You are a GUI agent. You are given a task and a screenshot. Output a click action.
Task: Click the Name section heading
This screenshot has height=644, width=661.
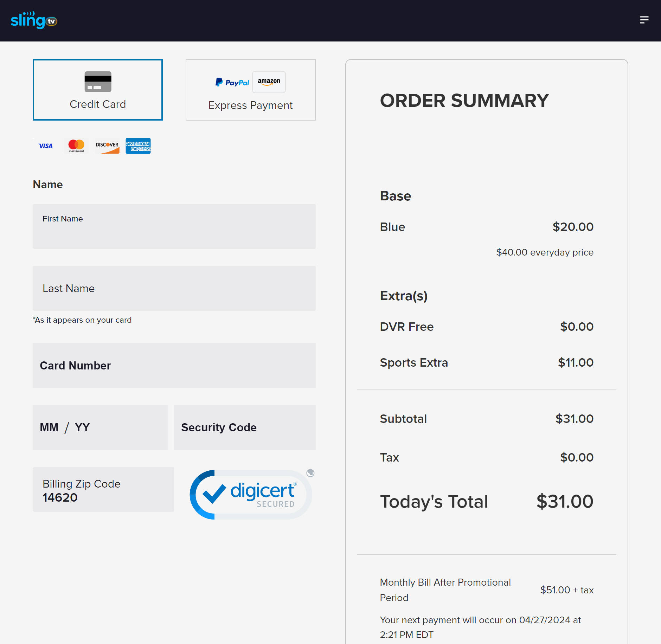coord(48,184)
